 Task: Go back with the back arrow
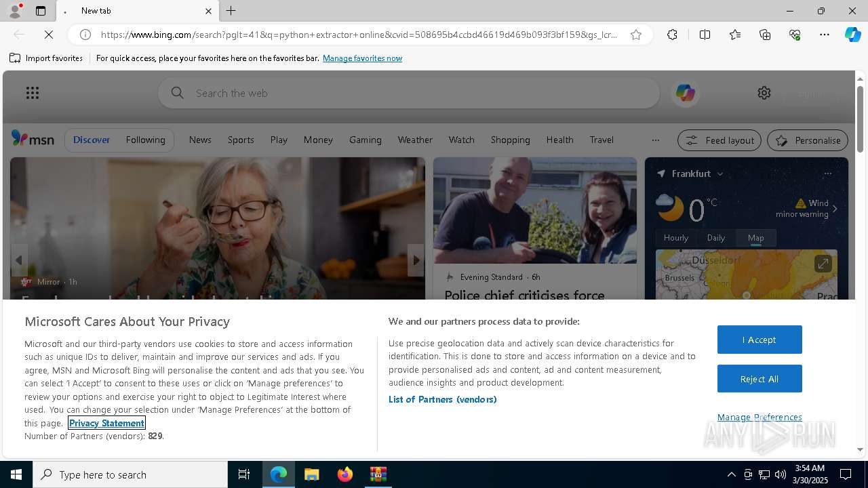pos(19,35)
